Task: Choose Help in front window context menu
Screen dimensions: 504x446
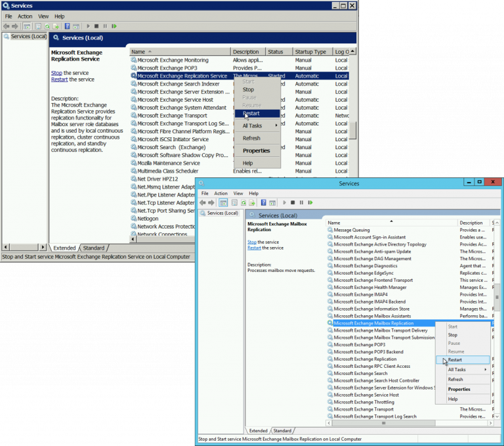Action: pos(463,399)
